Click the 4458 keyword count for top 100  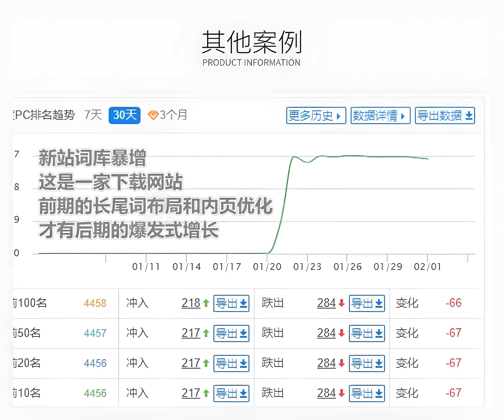pos(95,303)
